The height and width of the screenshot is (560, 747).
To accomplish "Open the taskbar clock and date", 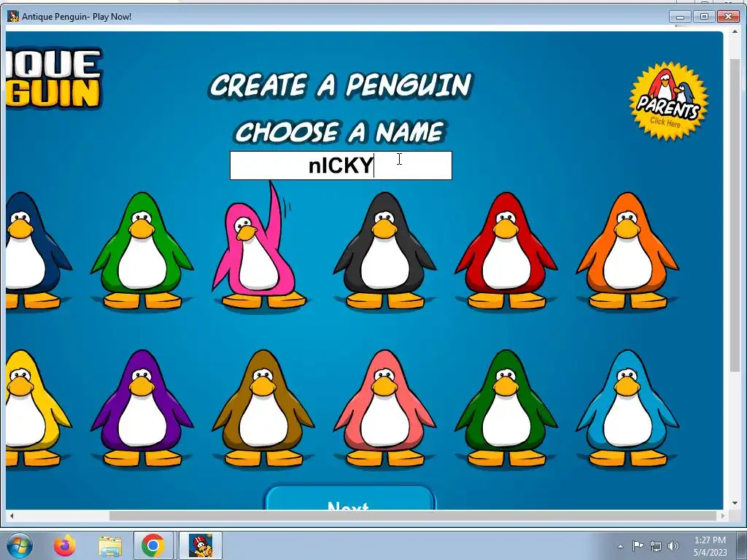I will click(711, 546).
